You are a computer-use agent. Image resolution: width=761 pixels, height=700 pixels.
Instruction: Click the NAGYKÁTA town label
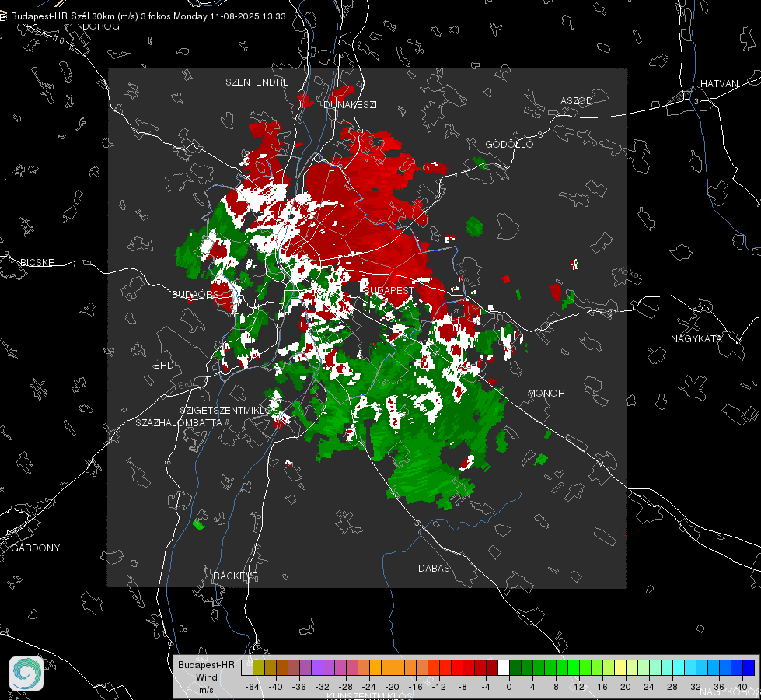pos(696,338)
